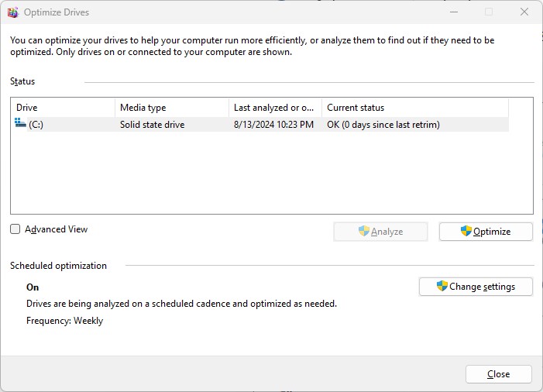Close the window with the title bar X

pos(524,12)
